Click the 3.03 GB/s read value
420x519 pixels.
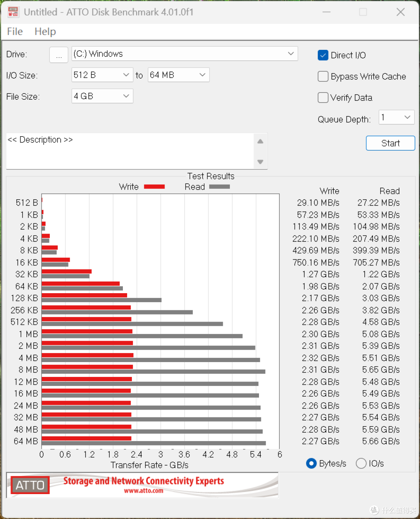point(381,298)
